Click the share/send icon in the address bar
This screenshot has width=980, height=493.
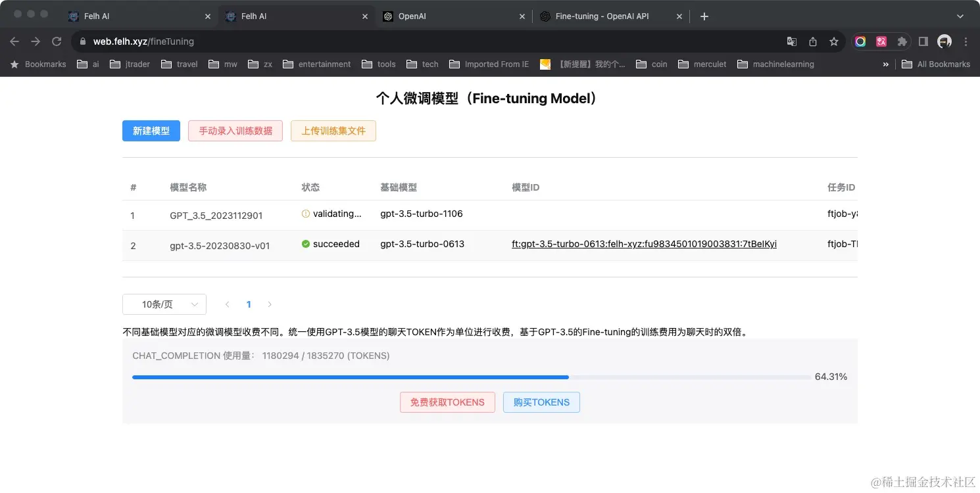[x=813, y=41]
